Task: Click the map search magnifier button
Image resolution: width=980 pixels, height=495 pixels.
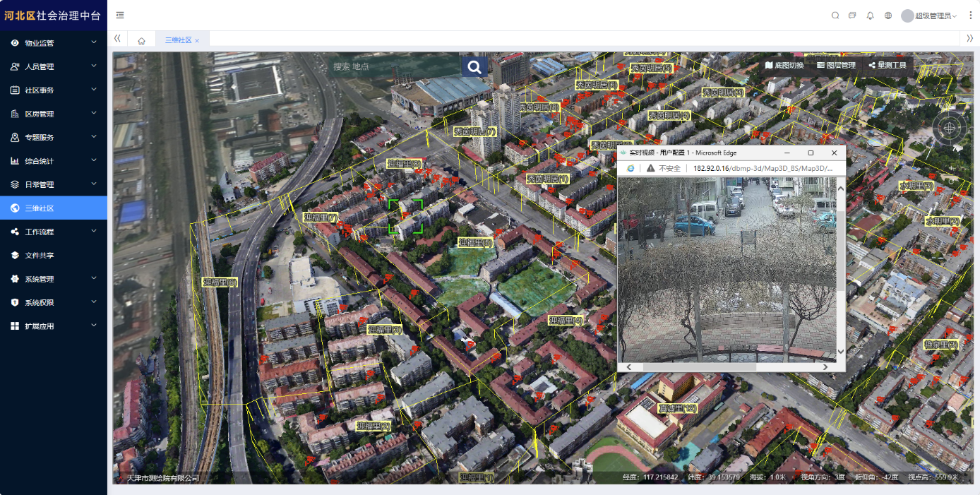Action: 474,67
